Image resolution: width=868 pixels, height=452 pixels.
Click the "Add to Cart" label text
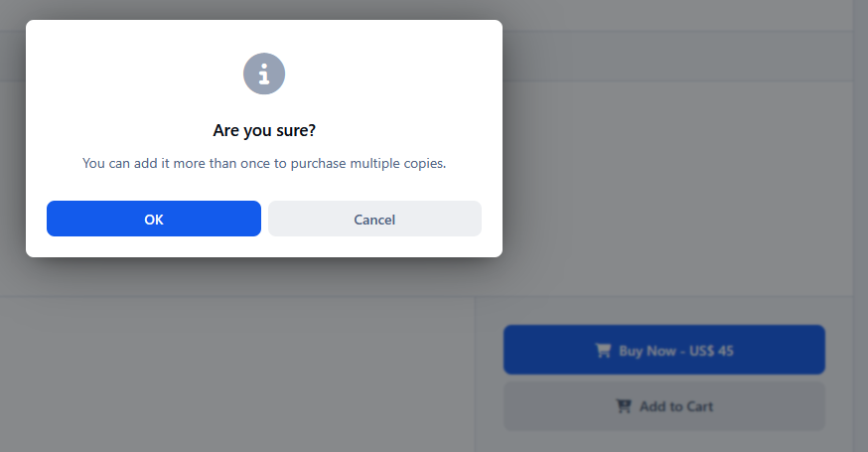676,406
